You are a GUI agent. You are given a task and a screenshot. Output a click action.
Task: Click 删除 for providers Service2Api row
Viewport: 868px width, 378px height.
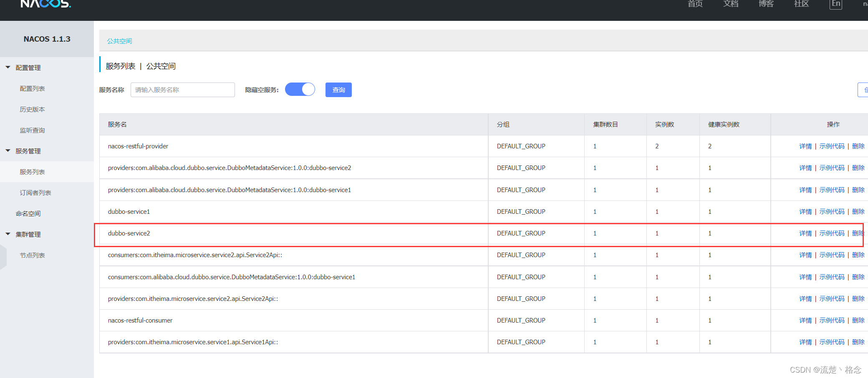point(858,299)
